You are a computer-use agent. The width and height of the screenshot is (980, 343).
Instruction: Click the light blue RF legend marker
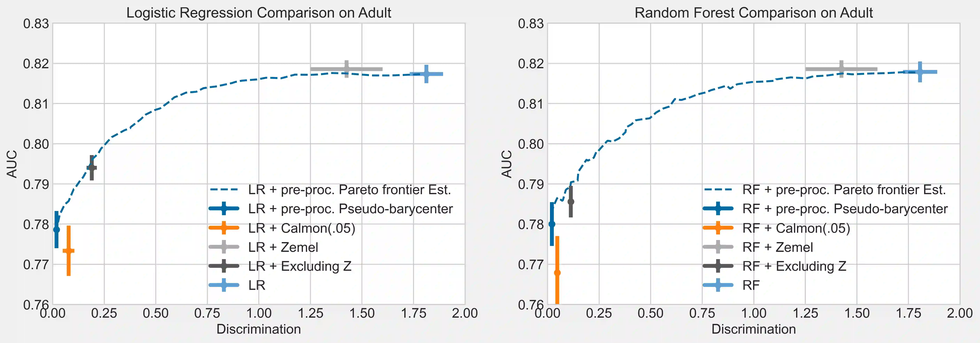(x=718, y=285)
